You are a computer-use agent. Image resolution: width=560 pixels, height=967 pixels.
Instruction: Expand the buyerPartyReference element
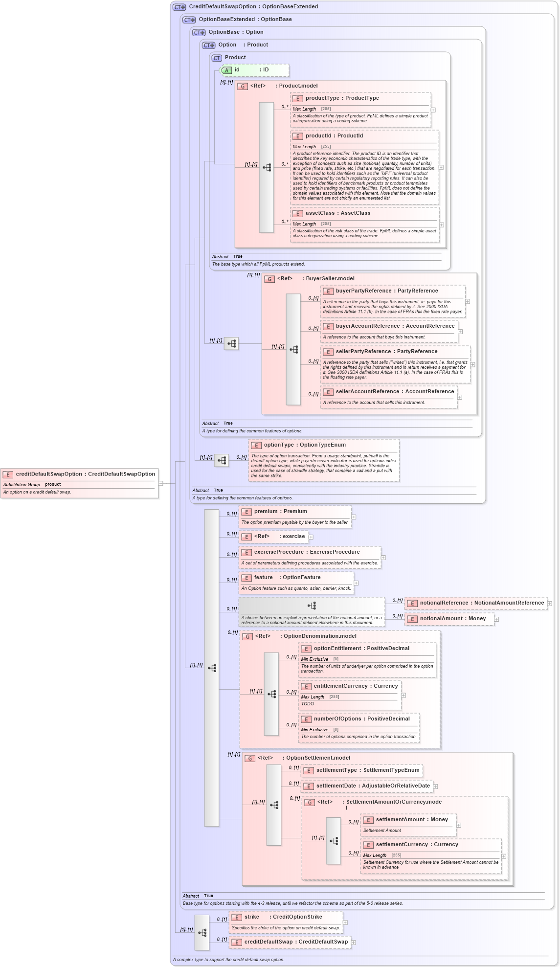click(x=468, y=301)
